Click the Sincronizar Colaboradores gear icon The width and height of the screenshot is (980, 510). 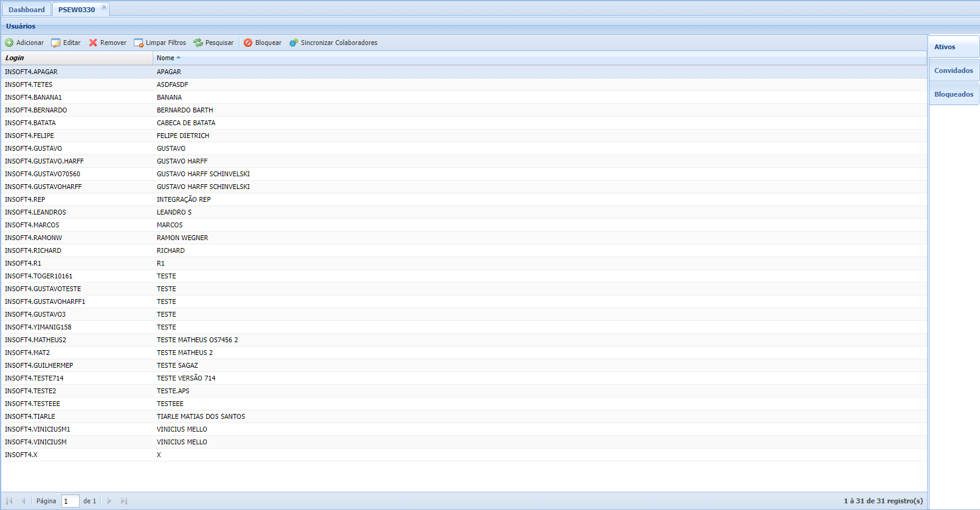click(x=294, y=43)
